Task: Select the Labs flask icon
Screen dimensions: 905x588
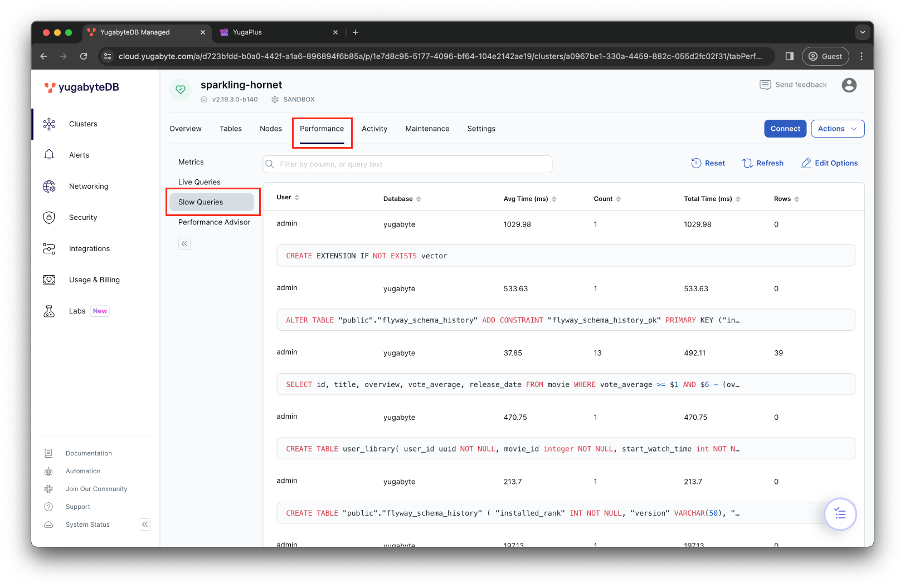Action: coord(49,311)
